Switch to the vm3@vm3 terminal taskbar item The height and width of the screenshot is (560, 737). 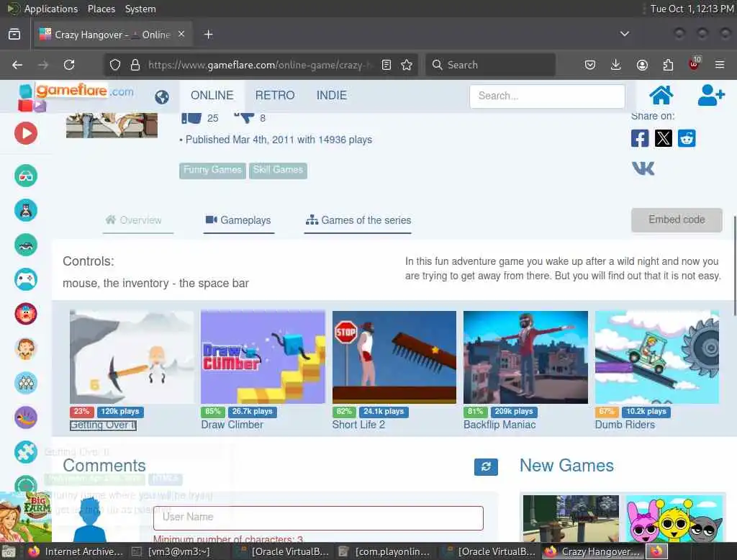tap(172, 551)
